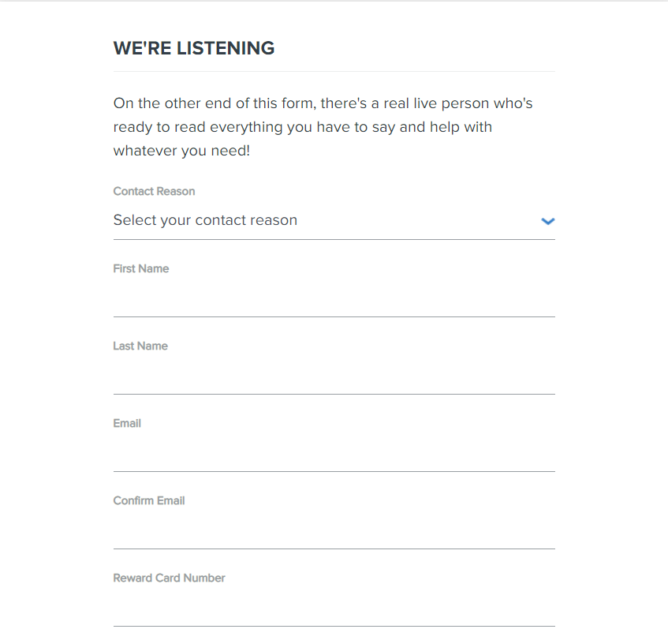Click the WE'RE LISTENING heading
668x644 pixels.
pos(194,48)
